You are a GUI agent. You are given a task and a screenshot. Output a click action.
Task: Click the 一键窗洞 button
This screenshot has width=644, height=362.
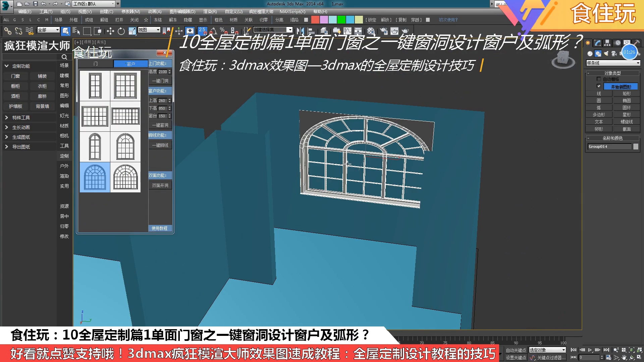click(x=160, y=124)
